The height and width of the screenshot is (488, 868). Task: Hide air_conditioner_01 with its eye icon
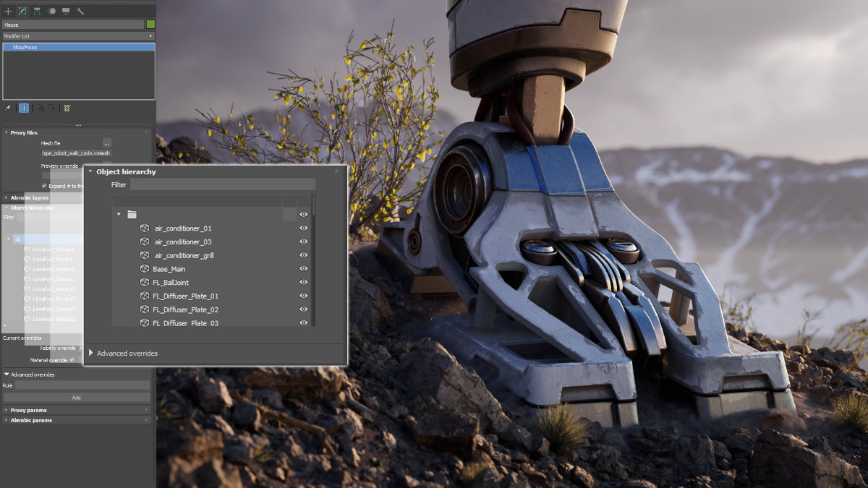304,228
